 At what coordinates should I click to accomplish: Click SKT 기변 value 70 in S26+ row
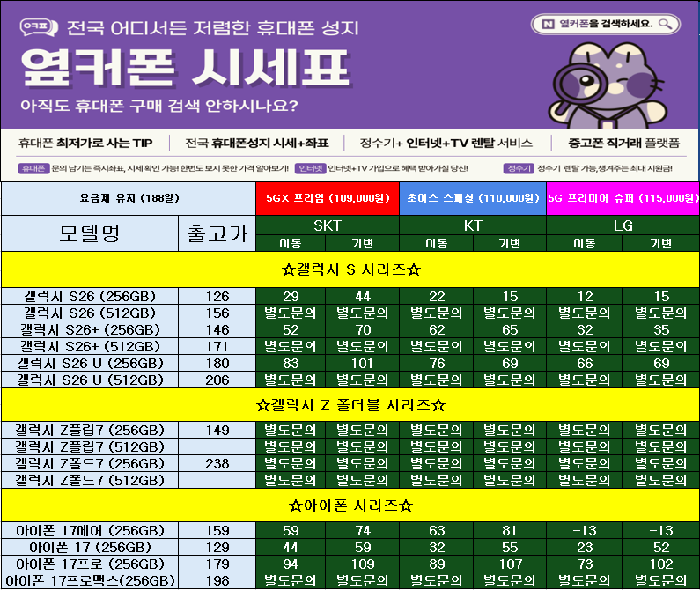(363, 329)
